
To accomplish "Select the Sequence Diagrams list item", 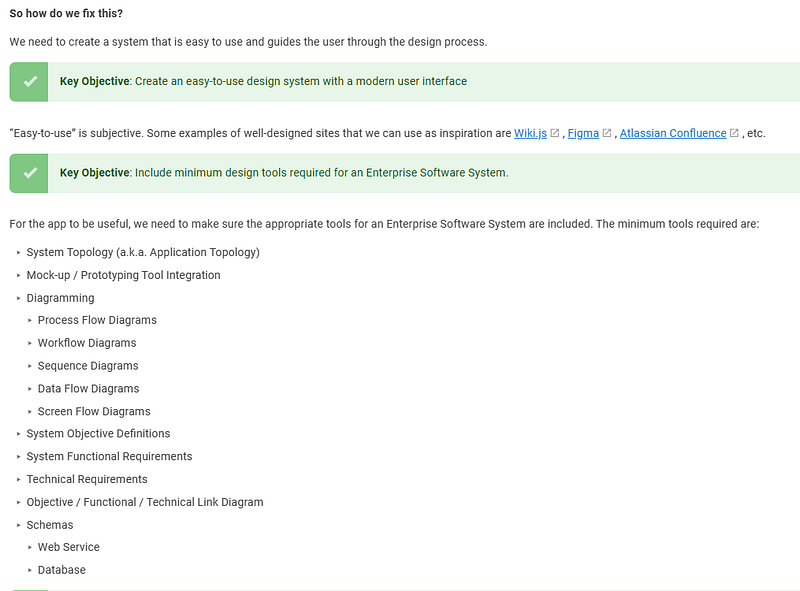I will (x=88, y=366).
